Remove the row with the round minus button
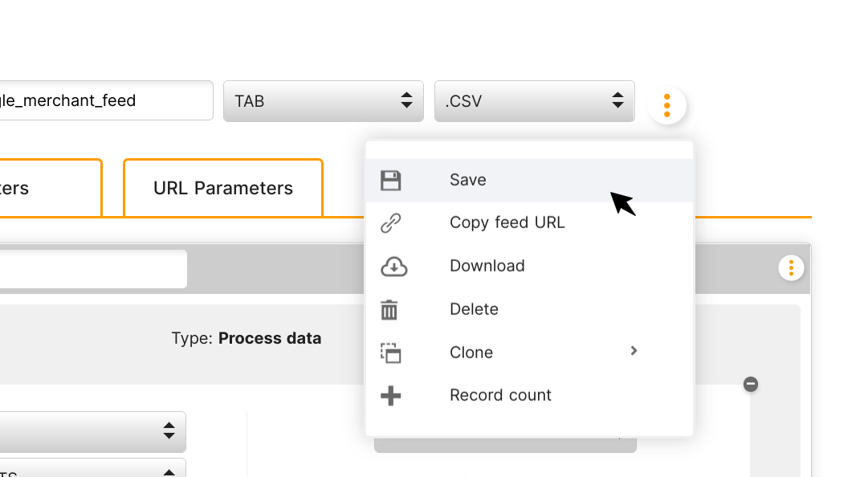The height and width of the screenshot is (477, 868). tap(751, 384)
